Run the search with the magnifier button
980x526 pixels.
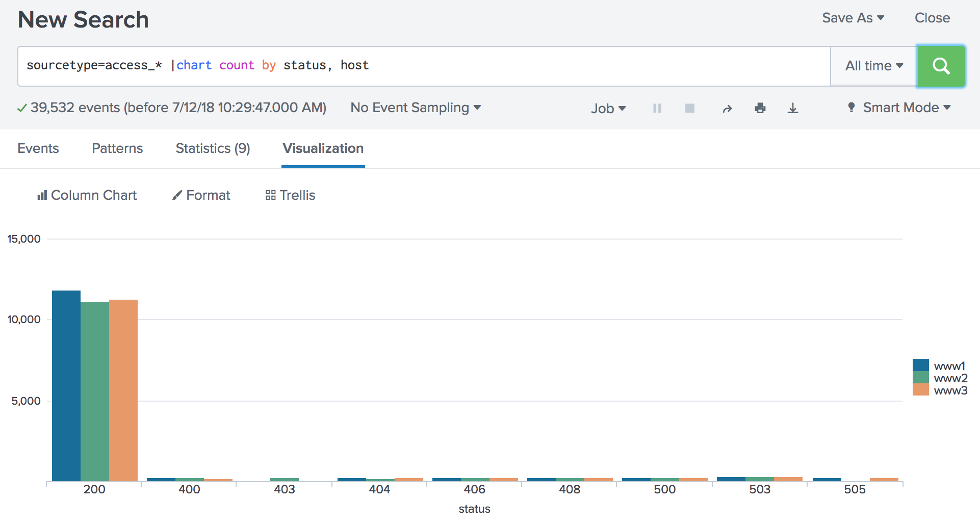[941, 66]
